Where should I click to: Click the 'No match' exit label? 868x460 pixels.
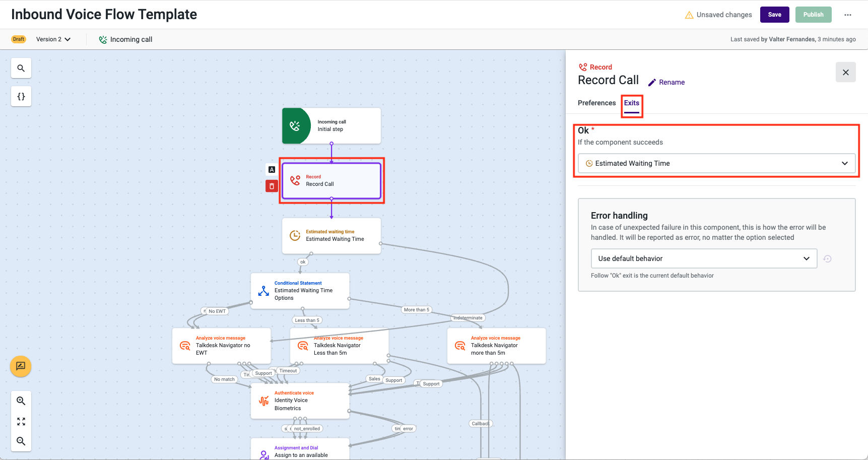tap(225, 379)
